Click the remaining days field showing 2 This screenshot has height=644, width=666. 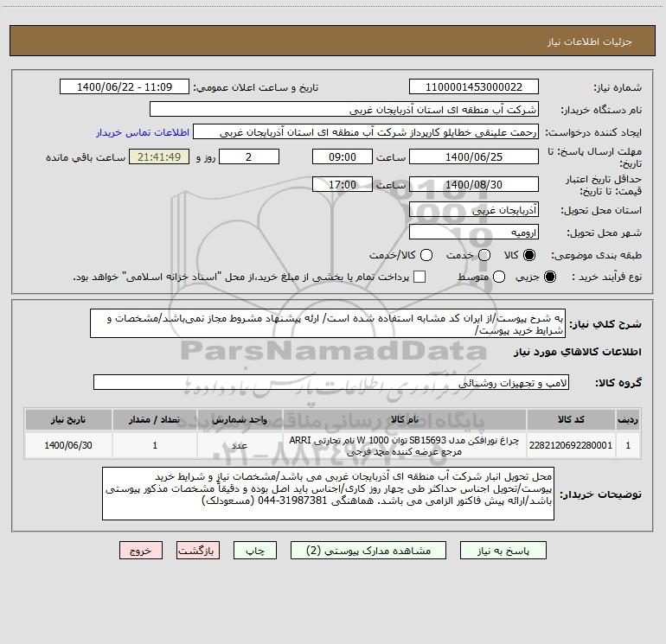pos(249,157)
